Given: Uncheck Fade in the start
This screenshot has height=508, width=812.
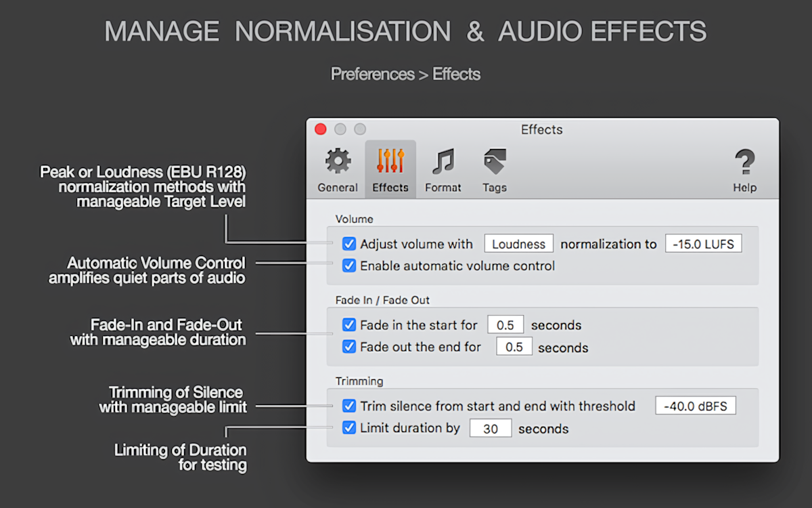Looking at the screenshot, I should (x=349, y=324).
